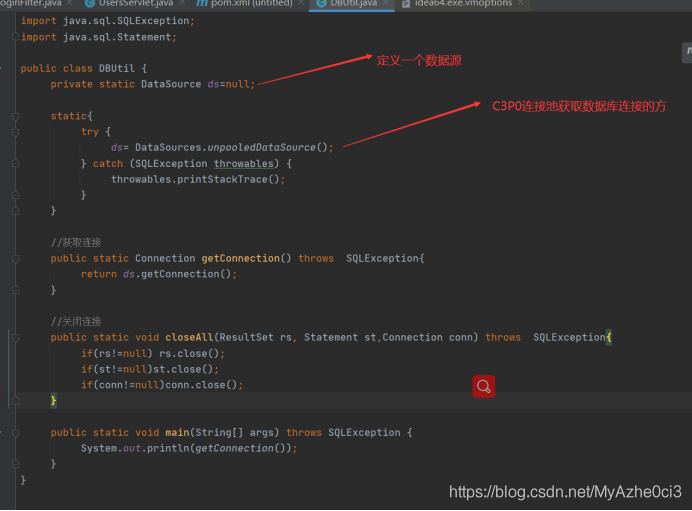The height and width of the screenshot is (511, 692).
Task: Click 'System.out.println(getConnection());' statement
Action: click(189, 448)
